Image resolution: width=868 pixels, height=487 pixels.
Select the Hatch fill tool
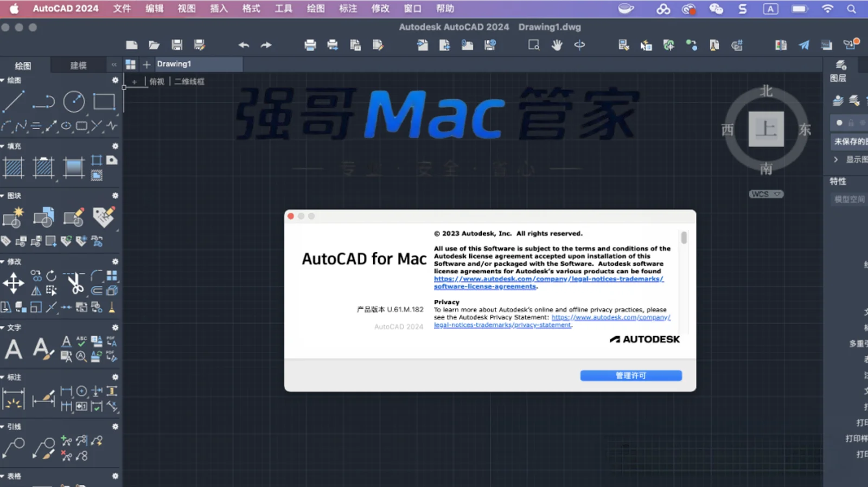pyautogui.click(x=14, y=168)
